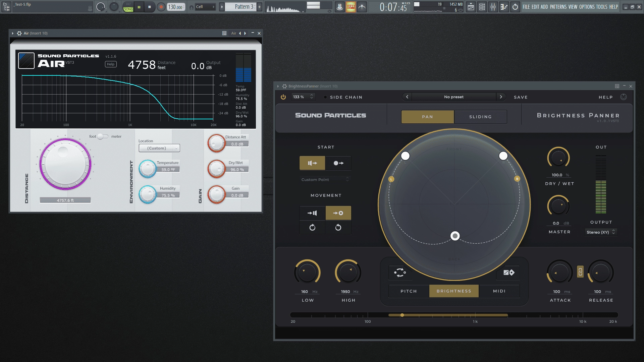Click the center ringed handle in panner circle
The height and width of the screenshot is (362, 644).
click(455, 236)
